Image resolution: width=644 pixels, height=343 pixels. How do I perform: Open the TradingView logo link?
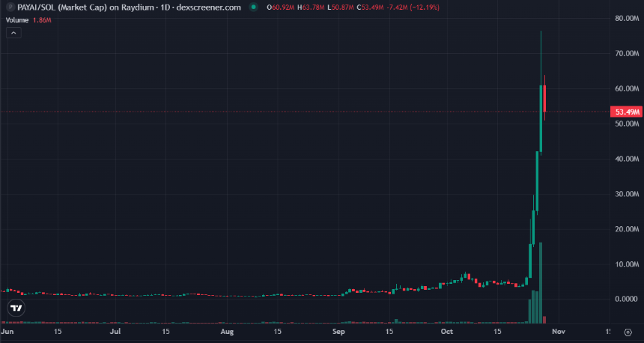15,308
